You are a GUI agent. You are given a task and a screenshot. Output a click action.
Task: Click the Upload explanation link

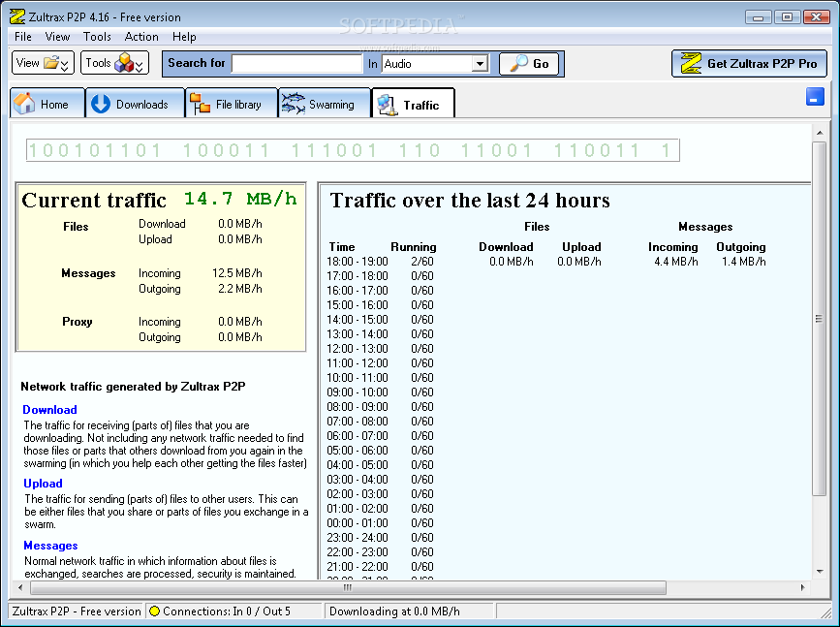[x=43, y=484]
